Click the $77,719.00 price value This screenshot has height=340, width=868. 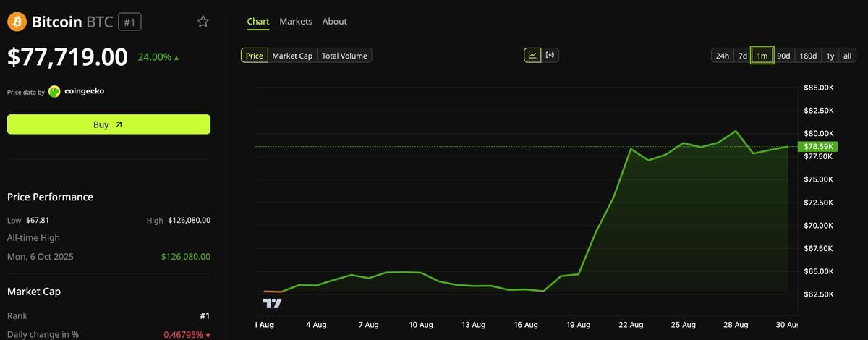67,57
